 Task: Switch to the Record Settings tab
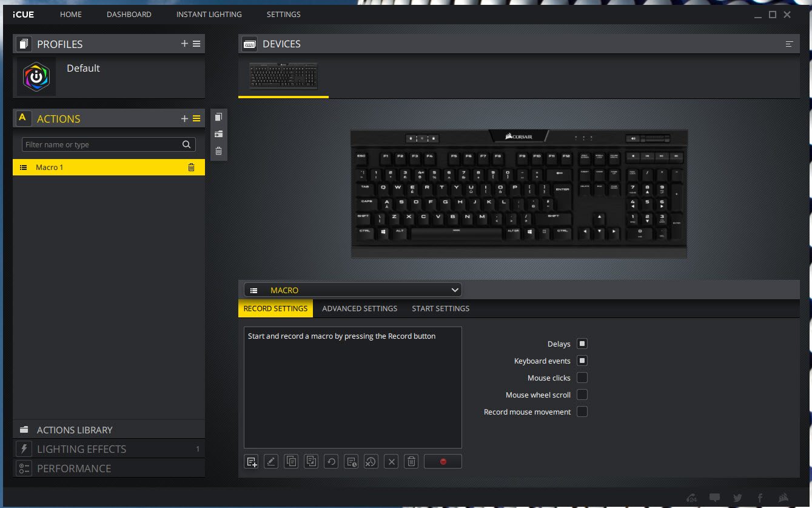(x=275, y=308)
